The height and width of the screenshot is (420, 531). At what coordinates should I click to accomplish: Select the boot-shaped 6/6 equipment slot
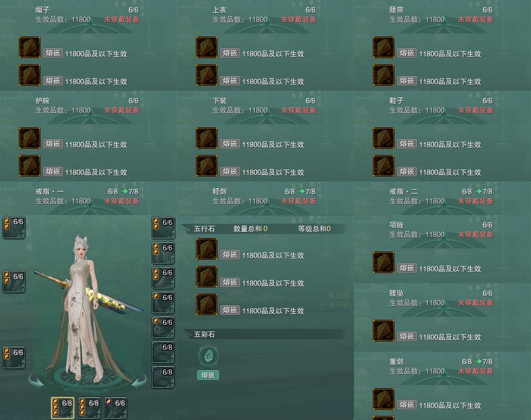[x=163, y=278]
